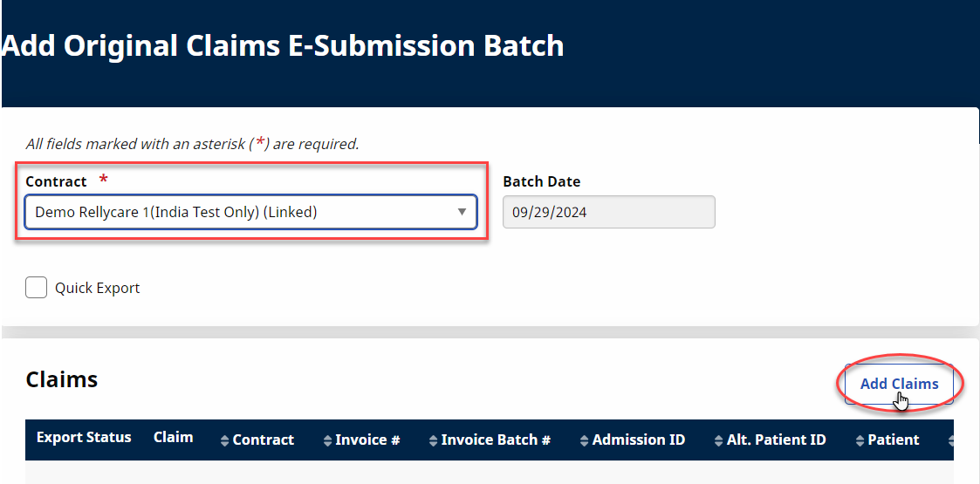Click the Add Original Claims E-Submission Batch title
This screenshot has width=980, height=484.
(x=284, y=45)
